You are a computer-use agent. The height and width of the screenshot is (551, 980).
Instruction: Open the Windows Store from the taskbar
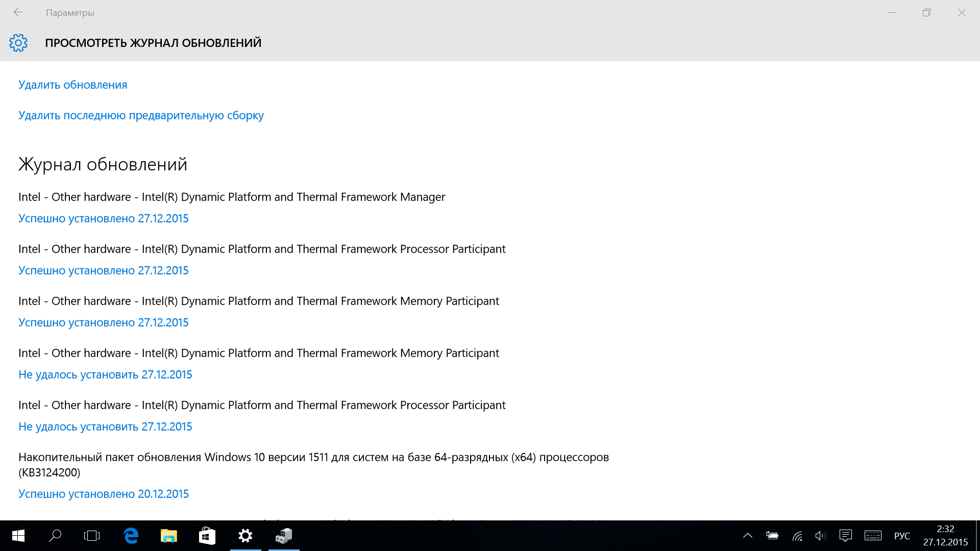click(207, 536)
